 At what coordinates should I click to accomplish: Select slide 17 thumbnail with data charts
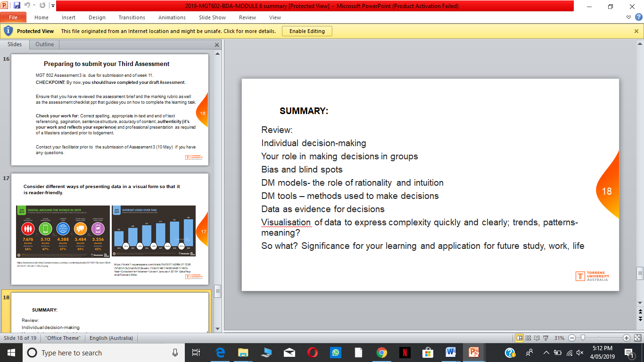[x=109, y=229]
